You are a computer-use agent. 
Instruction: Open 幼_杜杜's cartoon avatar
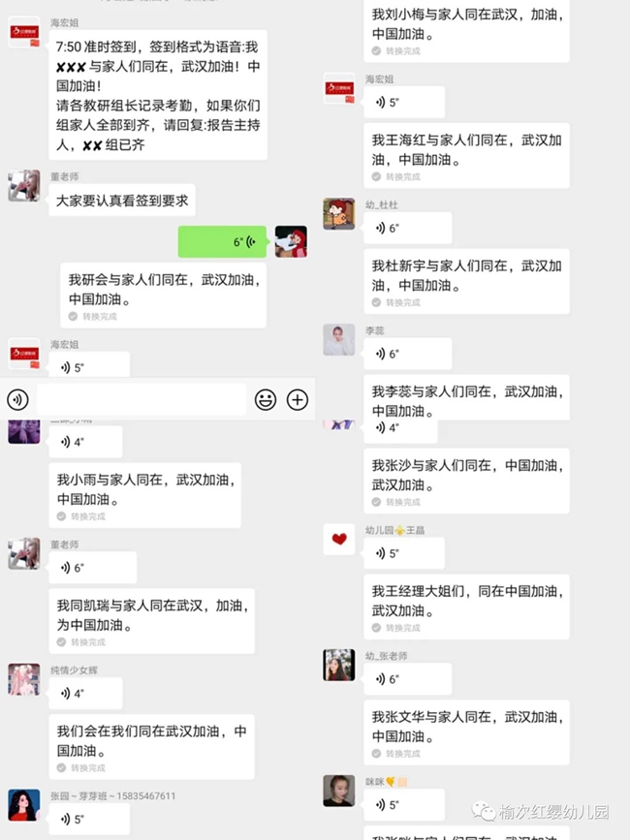coord(339,214)
